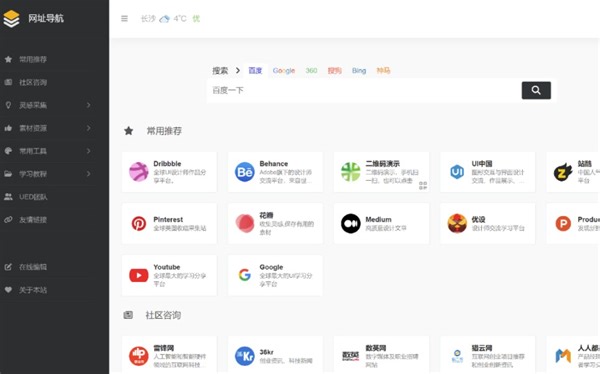Viewport: 600px width, 374px height.
Task: Click the 雷锋网 red logo
Action: pyautogui.click(x=139, y=356)
